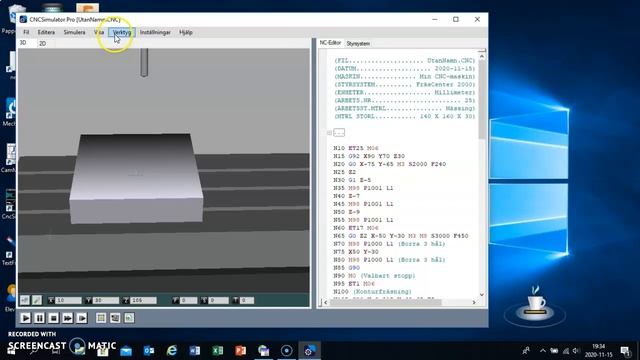Click line 'N100 (Konturfräsning)'
The image size is (640, 360).
372,291
